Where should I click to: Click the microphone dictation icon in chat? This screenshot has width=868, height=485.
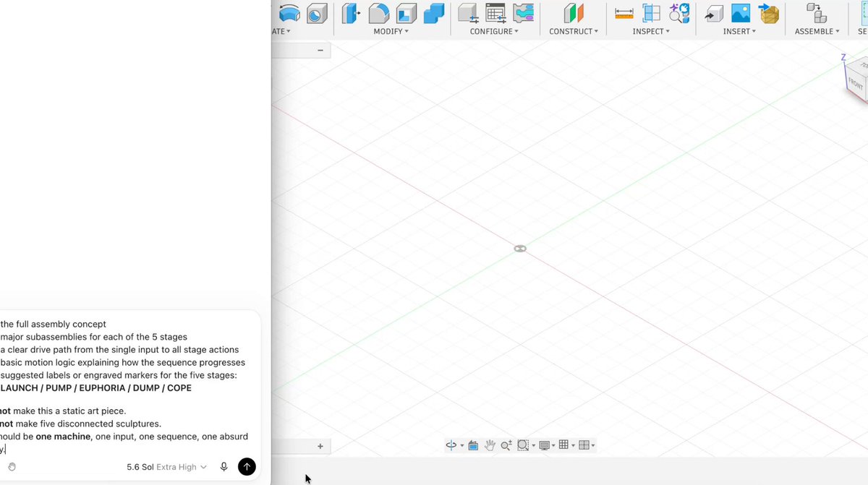(x=224, y=467)
